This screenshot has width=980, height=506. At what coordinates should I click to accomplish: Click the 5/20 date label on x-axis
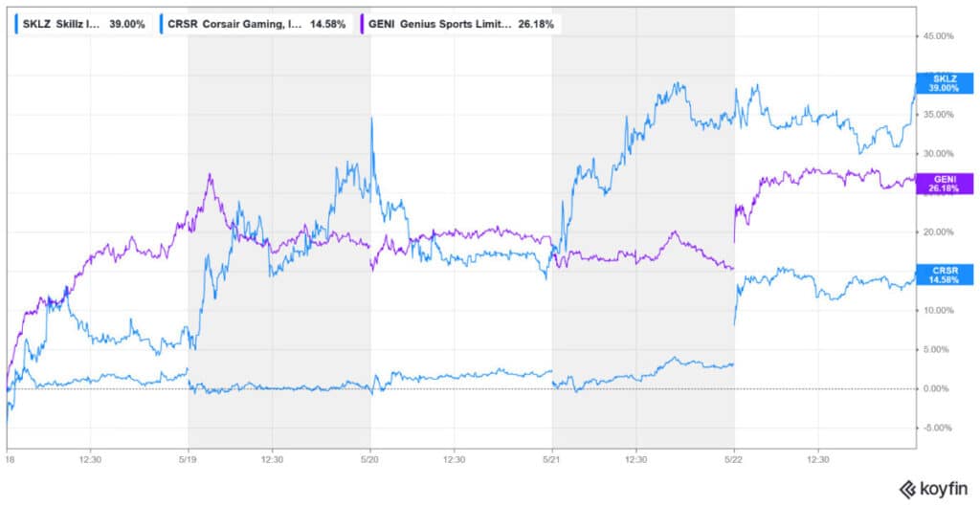370,459
